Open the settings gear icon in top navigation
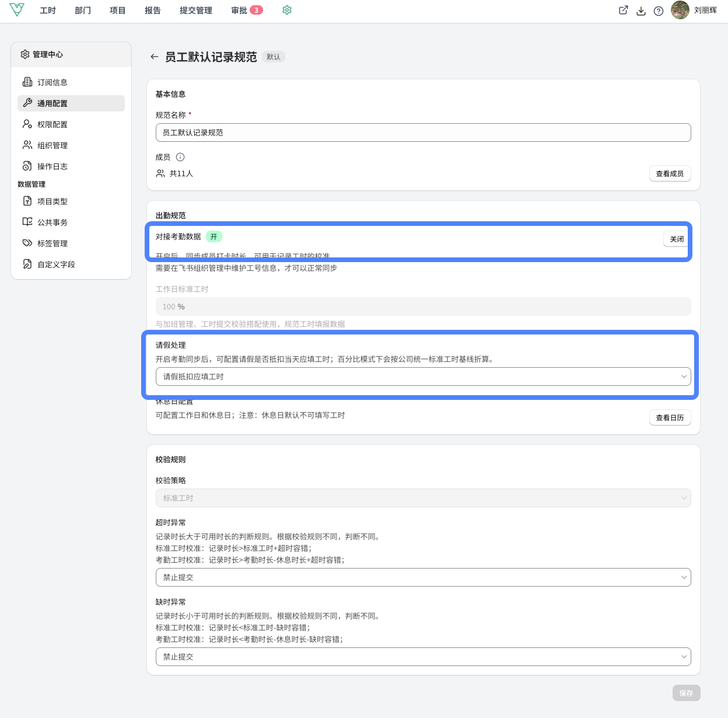Viewport: 728px width, 718px height. coord(287,10)
